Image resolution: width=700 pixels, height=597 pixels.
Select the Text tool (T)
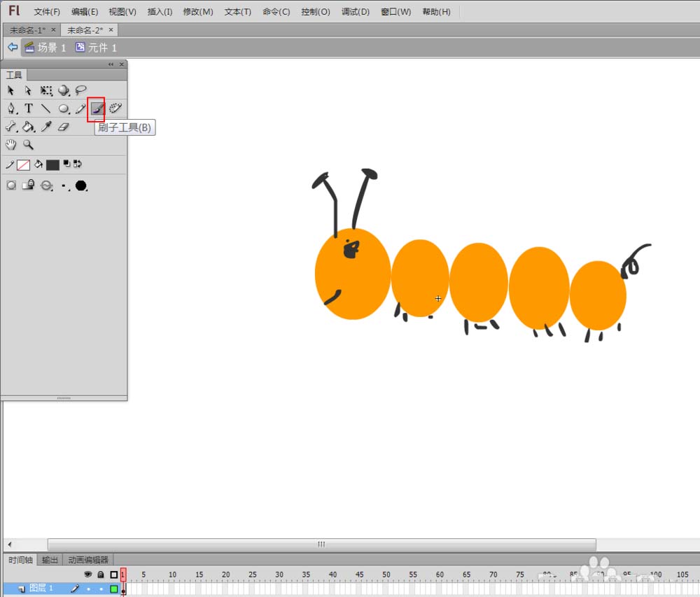coord(29,108)
